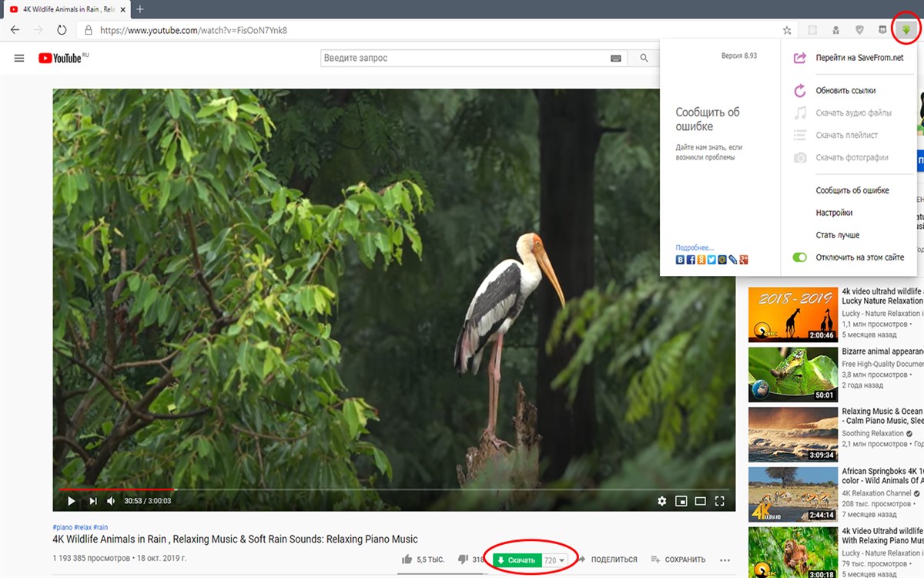Click the miniplayer icon in video controls
The width and height of the screenshot is (924, 578).
click(x=681, y=501)
